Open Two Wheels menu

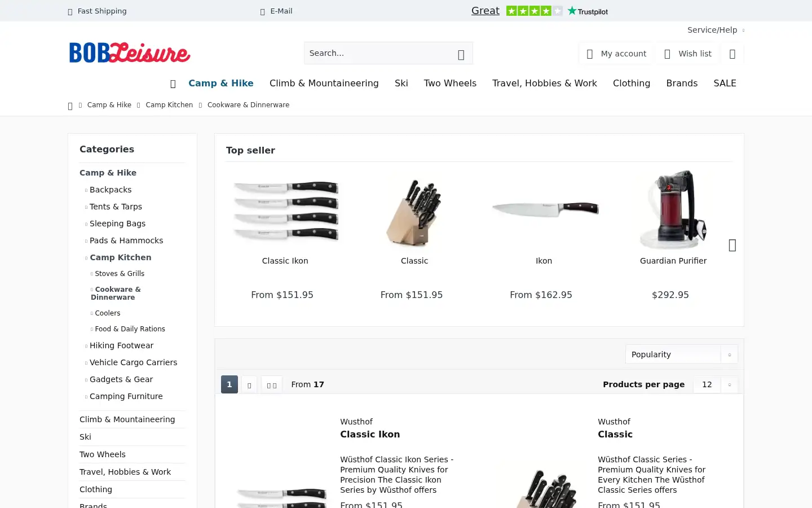click(450, 83)
